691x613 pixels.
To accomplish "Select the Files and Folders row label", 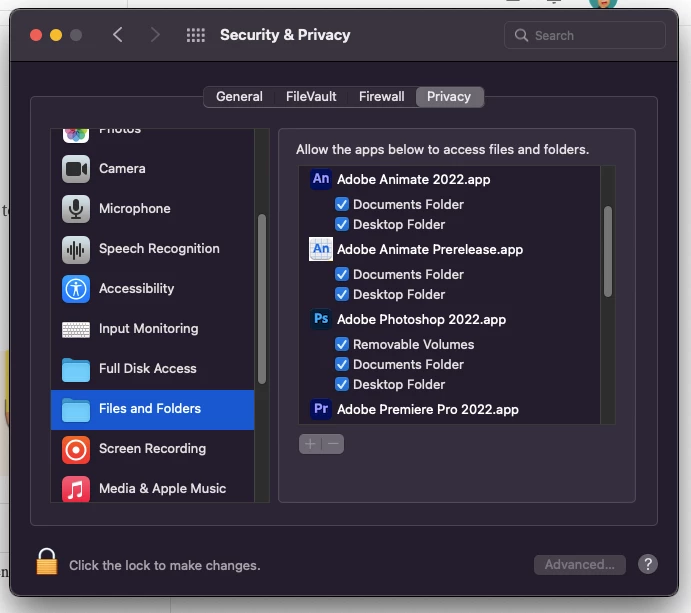I will point(150,409).
